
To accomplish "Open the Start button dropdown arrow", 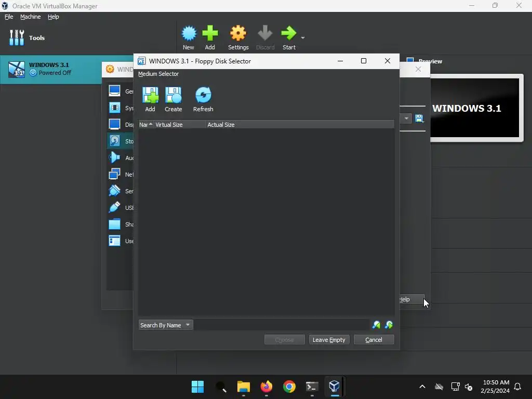I will (x=303, y=37).
